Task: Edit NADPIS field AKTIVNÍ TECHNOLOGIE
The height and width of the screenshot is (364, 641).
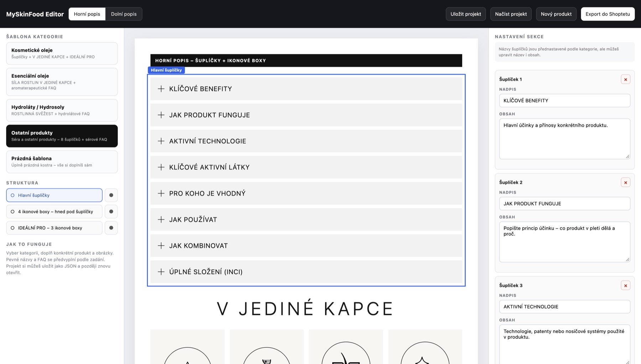Action: tap(564, 307)
